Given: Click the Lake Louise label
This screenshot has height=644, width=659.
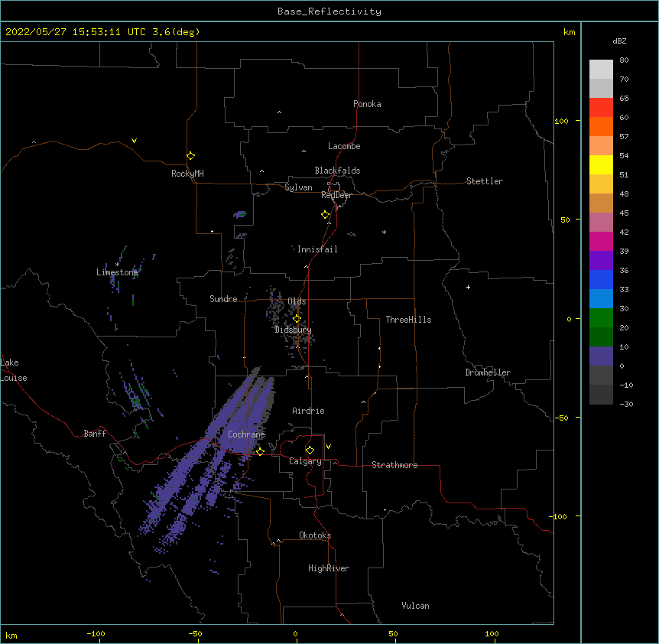Looking at the screenshot, I should pyautogui.click(x=14, y=370).
